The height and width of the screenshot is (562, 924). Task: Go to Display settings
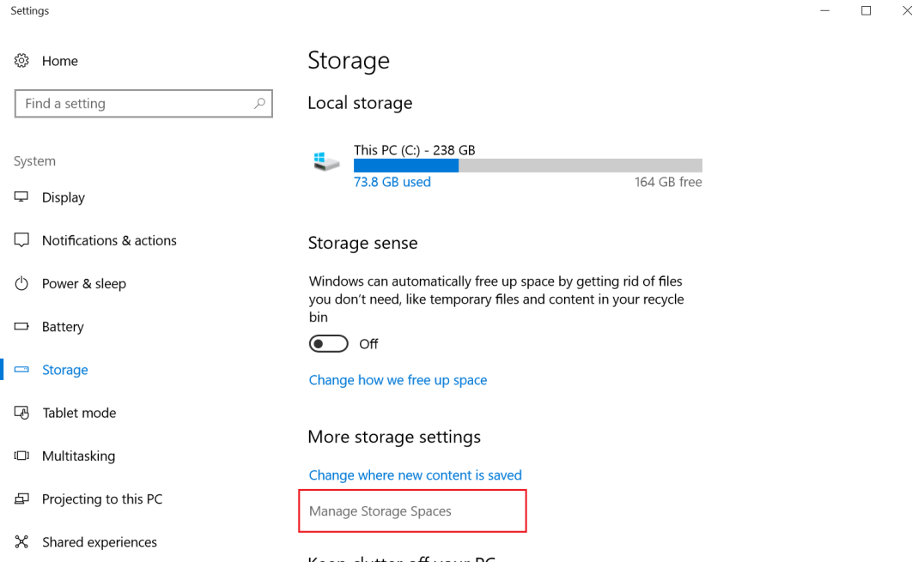[x=64, y=197]
